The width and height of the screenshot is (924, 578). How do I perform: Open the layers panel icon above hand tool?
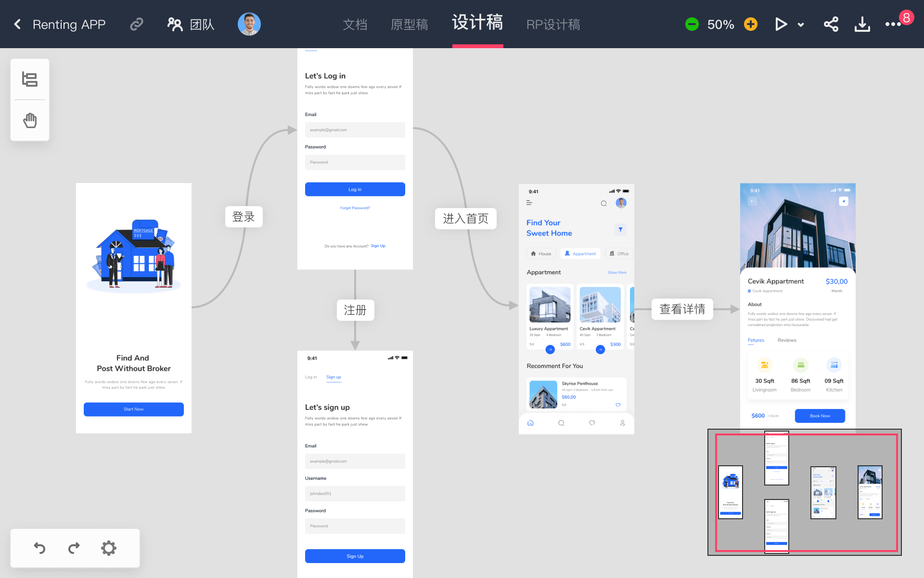30,79
